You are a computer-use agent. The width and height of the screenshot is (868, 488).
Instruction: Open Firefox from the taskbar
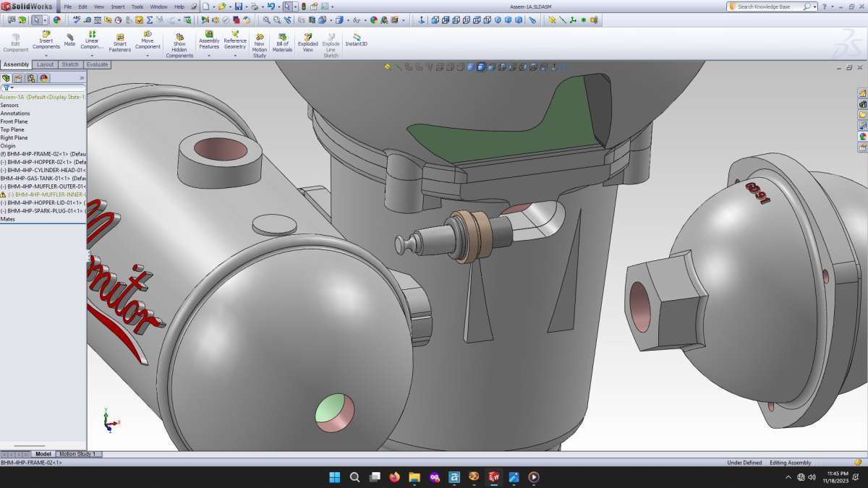pos(394,477)
